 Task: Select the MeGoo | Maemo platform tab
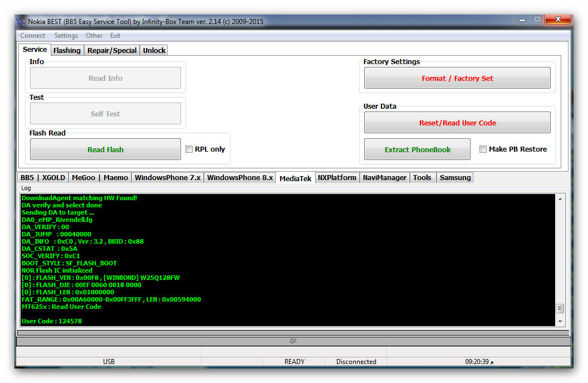coord(100,178)
